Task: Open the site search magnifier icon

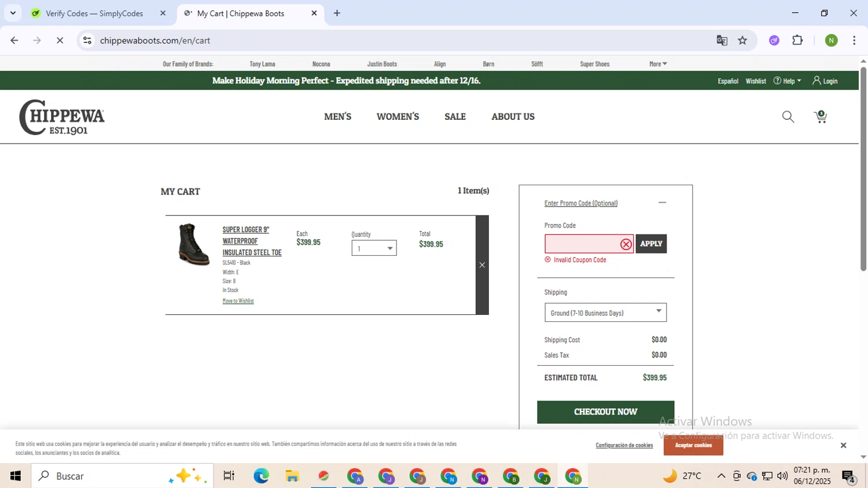Action: 788,117
